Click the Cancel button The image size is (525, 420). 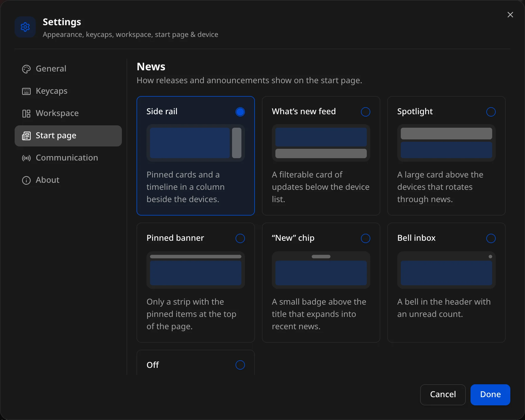click(x=443, y=395)
